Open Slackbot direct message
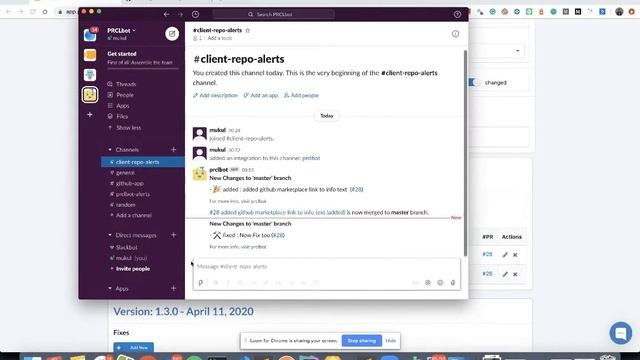Viewport: 640px width, 360px height. click(x=126, y=247)
